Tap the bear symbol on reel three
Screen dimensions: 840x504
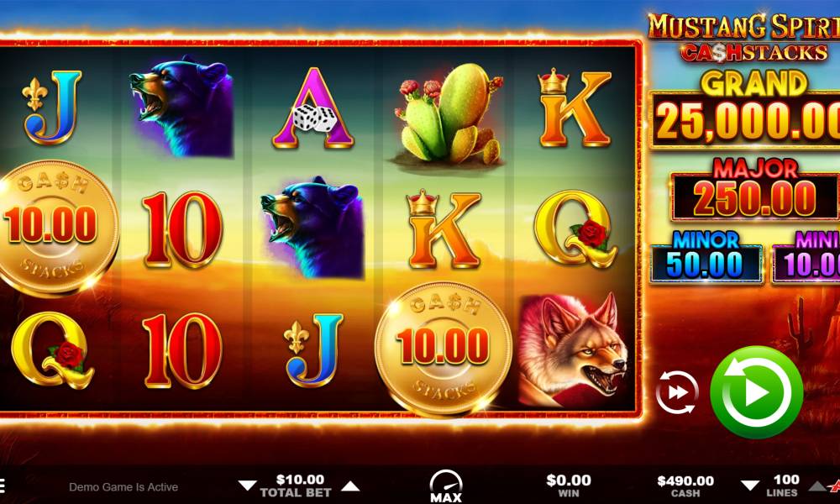[x=312, y=227]
